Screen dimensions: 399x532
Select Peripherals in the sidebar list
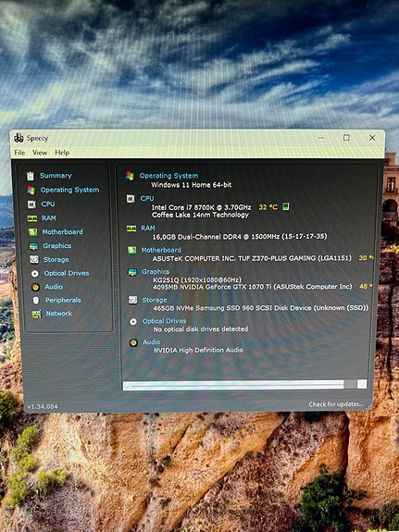[63, 300]
